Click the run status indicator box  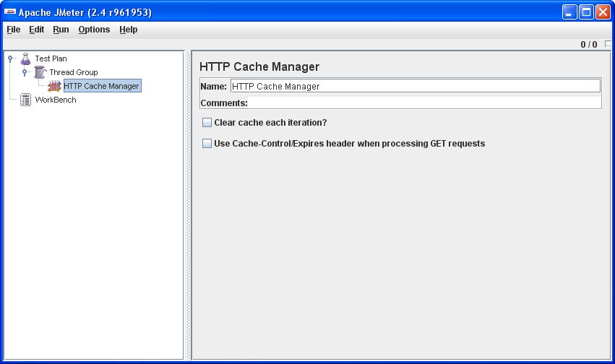coord(608,45)
